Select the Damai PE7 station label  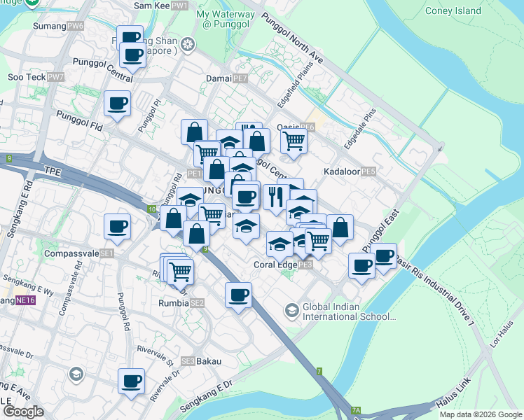[227, 78]
